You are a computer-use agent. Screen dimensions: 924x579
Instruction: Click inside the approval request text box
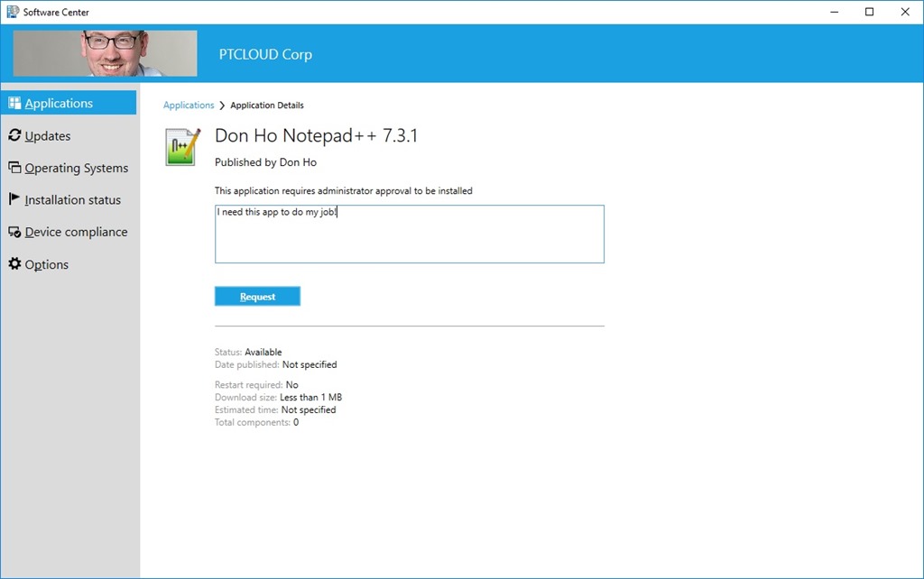click(x=410, y=234)
